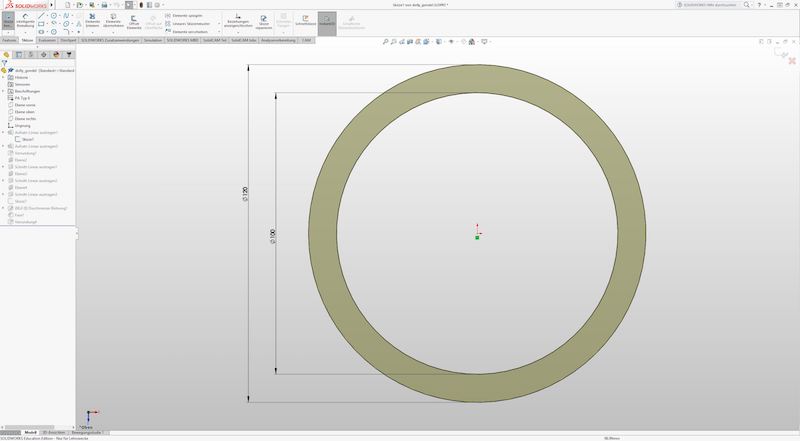Click the feature tree filter funnel icon
The width and height of the screenshot is (800, 441).
tap(4, 62)
